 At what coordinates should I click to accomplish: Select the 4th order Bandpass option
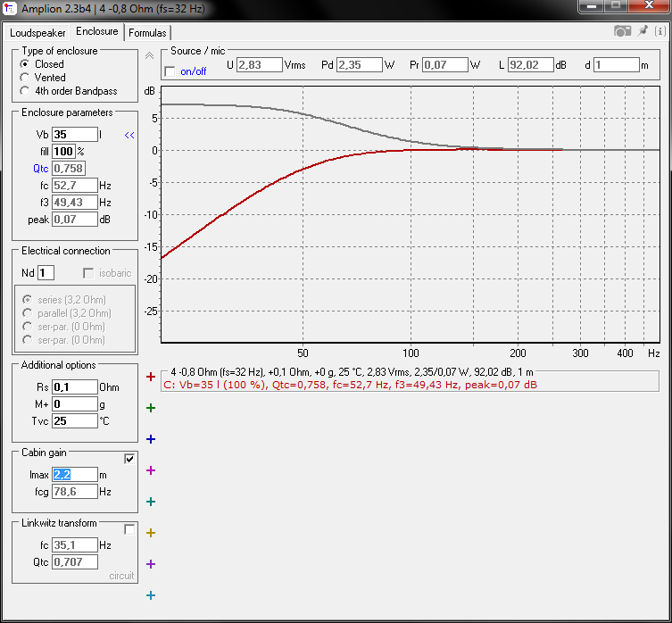(25, 91)
